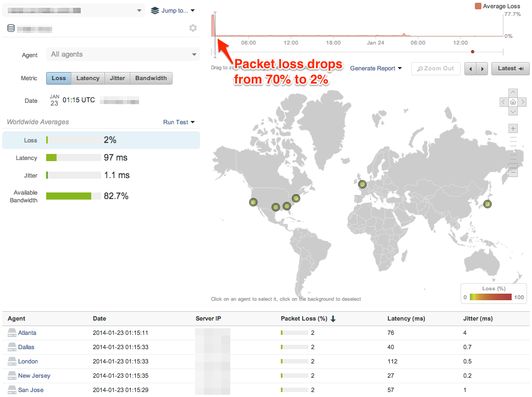Open the test settings gear icon
532x397 pixels.
click(193, 28)
